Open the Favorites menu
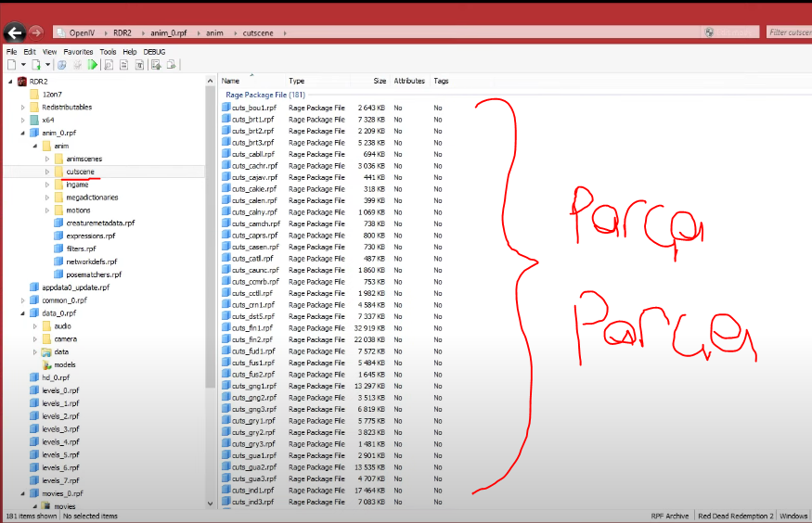812x523 pixels. [x=78, y=52]
